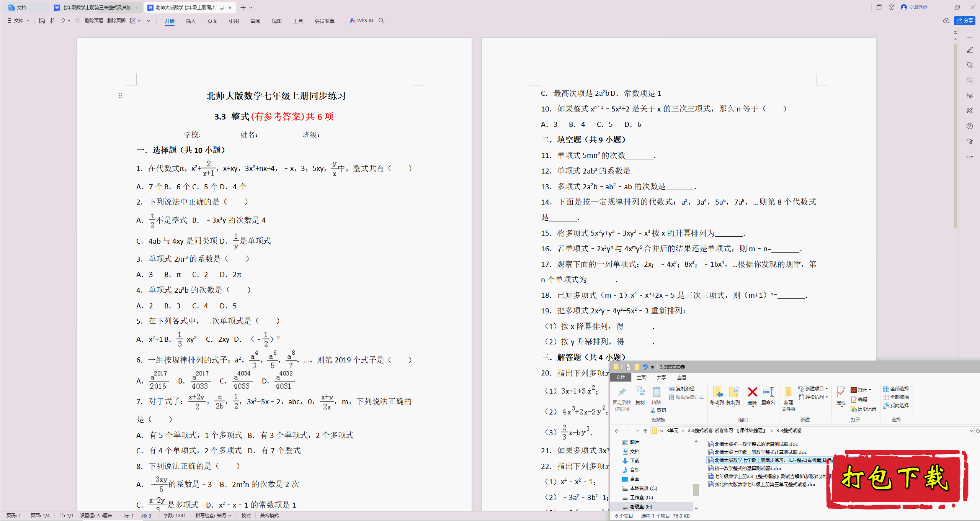The height and width of the screenshot is (521, 980).
Task: Click the Save icon in WPS toolbar
Action: click(x=42, y=21)
